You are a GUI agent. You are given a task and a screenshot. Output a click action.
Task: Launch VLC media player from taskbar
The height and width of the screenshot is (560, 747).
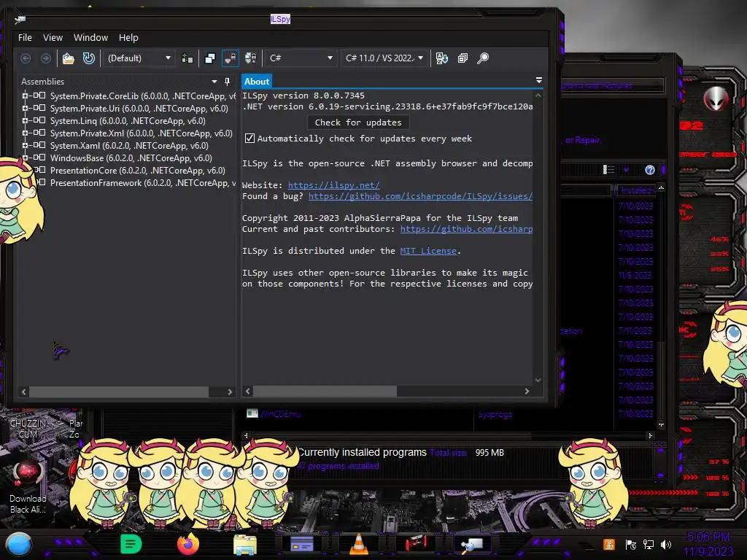359,544
